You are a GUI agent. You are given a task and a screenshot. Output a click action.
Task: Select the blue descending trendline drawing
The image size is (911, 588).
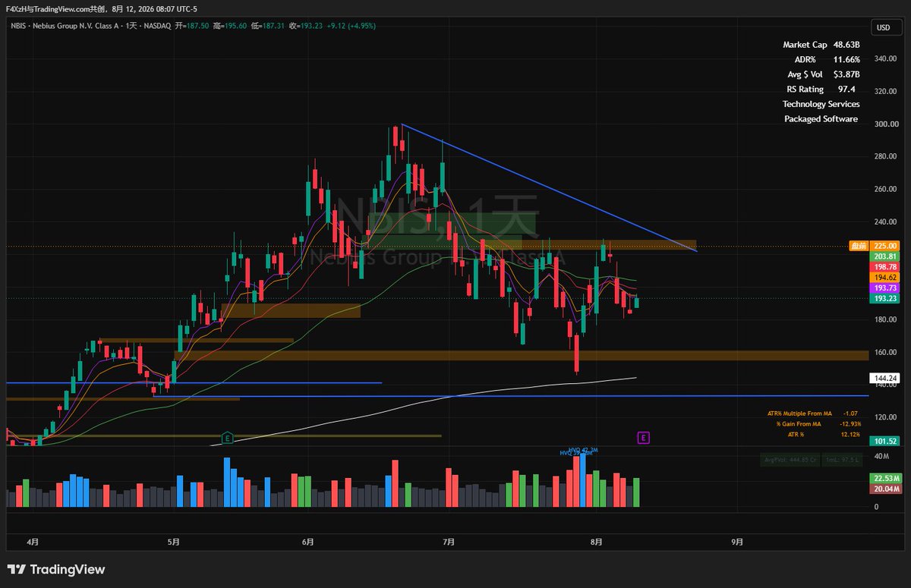[x=549, y=187]
